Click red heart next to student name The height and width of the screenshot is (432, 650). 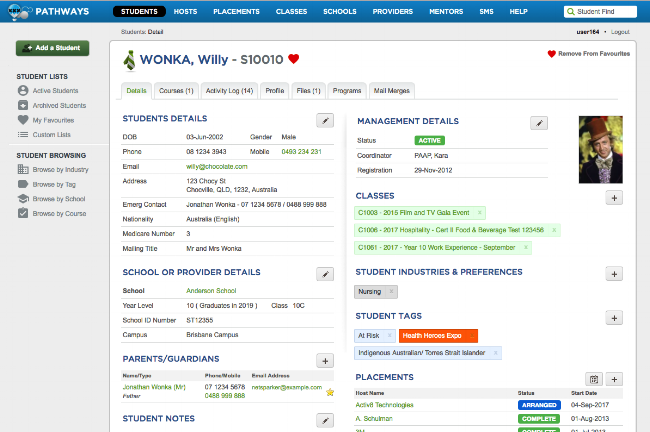coord(293,59)
